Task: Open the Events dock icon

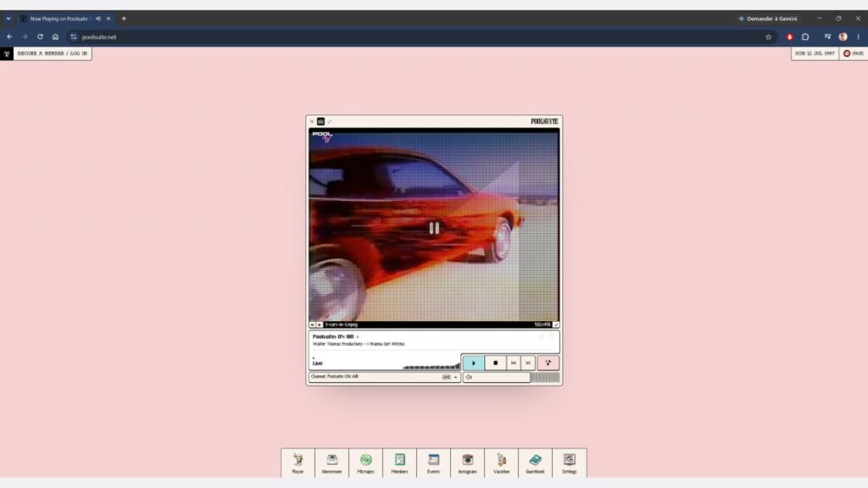Action: click(433, 463)
